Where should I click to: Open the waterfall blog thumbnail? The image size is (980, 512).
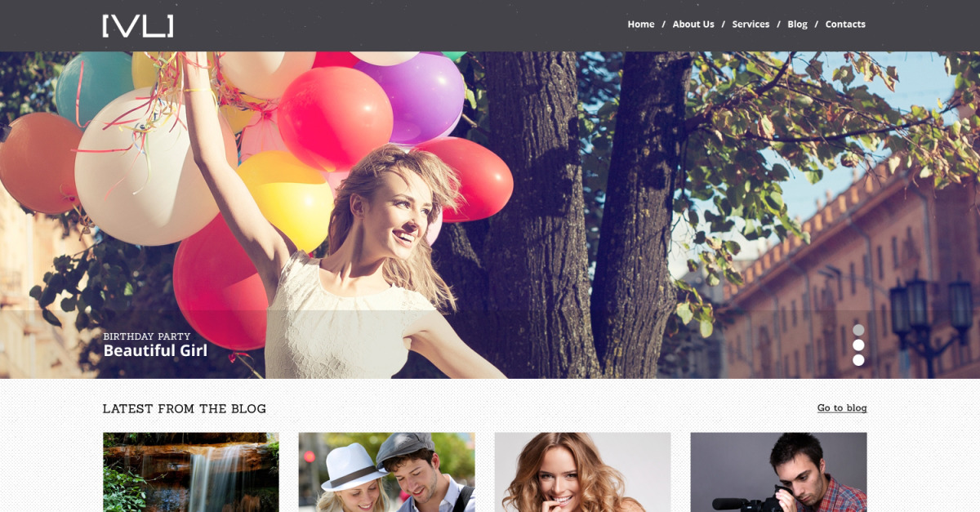191,472
